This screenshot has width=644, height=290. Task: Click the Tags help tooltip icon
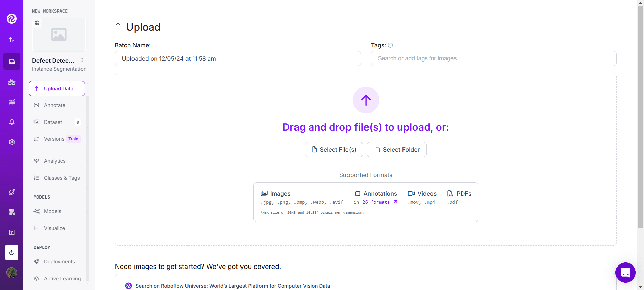[390, 45]
